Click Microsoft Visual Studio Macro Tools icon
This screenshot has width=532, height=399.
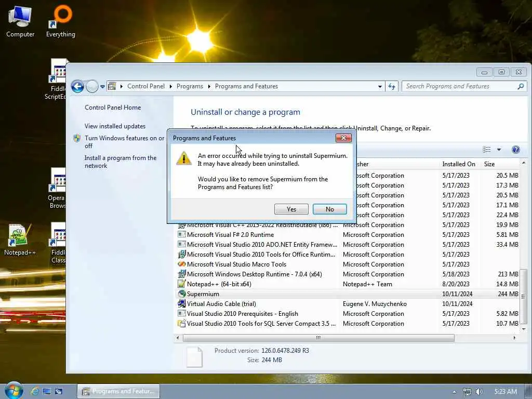(181, 264)
